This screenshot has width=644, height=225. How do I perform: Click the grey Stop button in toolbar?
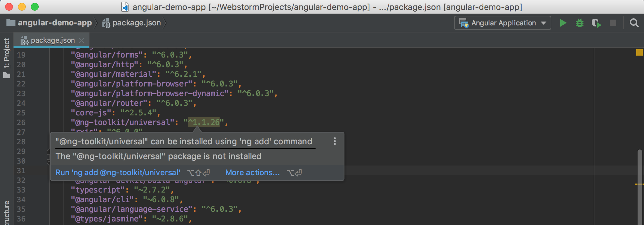click(613, 23)
